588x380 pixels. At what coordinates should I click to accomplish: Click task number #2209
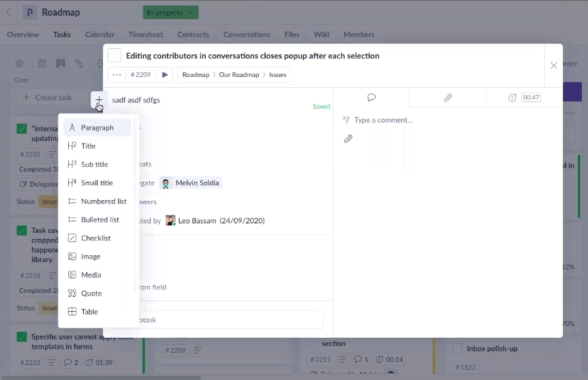coord(140,75)
